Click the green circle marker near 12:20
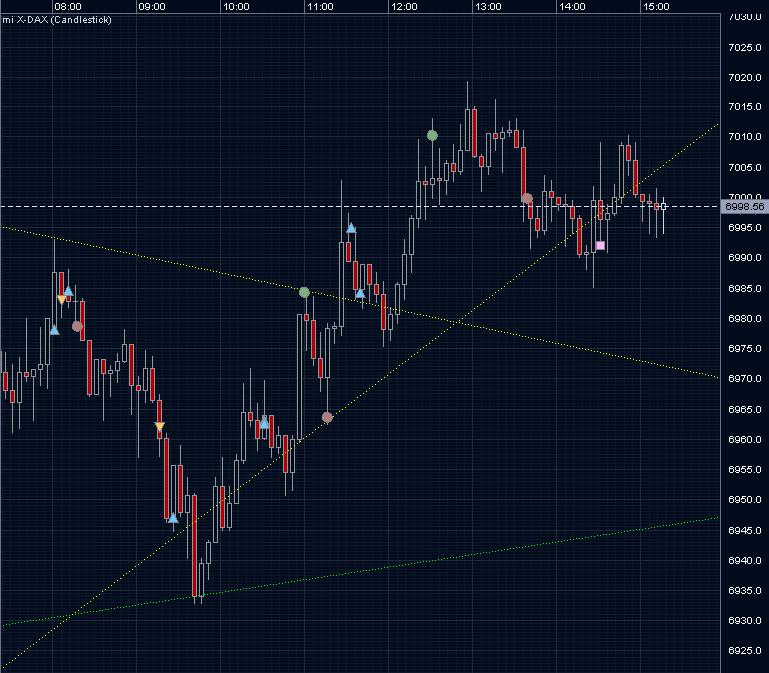 (432, 135)
